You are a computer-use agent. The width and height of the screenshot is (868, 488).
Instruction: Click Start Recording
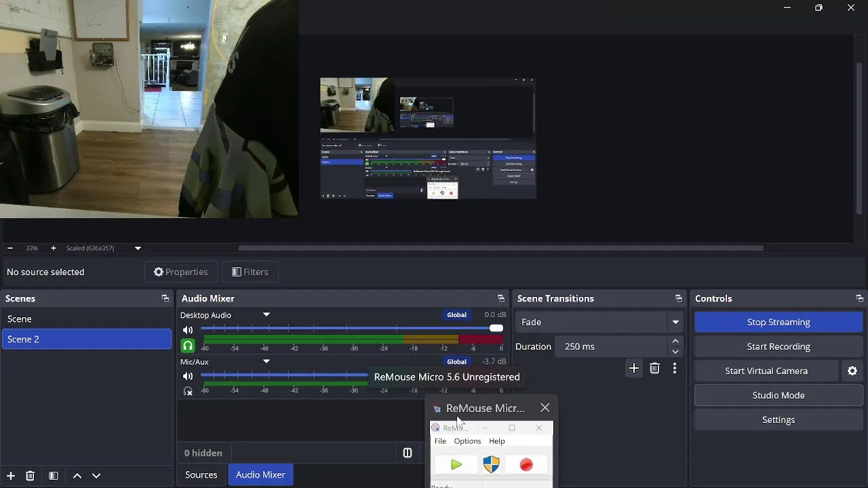coord(778,346)
